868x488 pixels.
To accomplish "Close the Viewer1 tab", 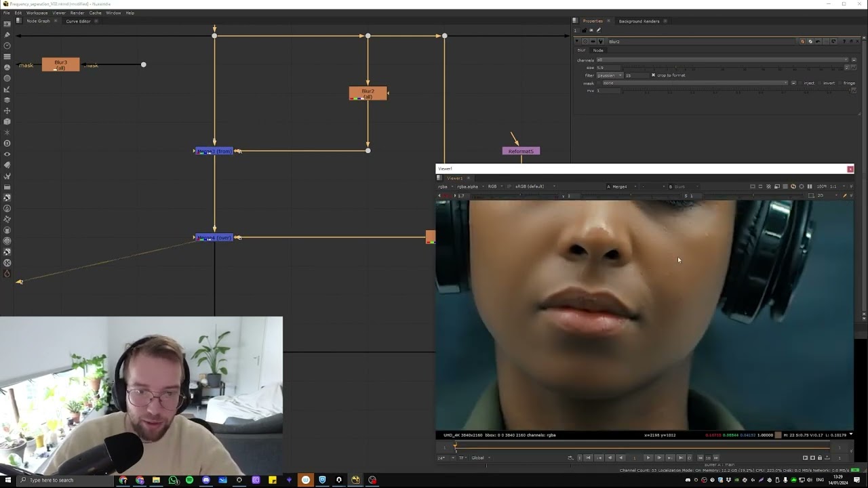I will point(469,178).
